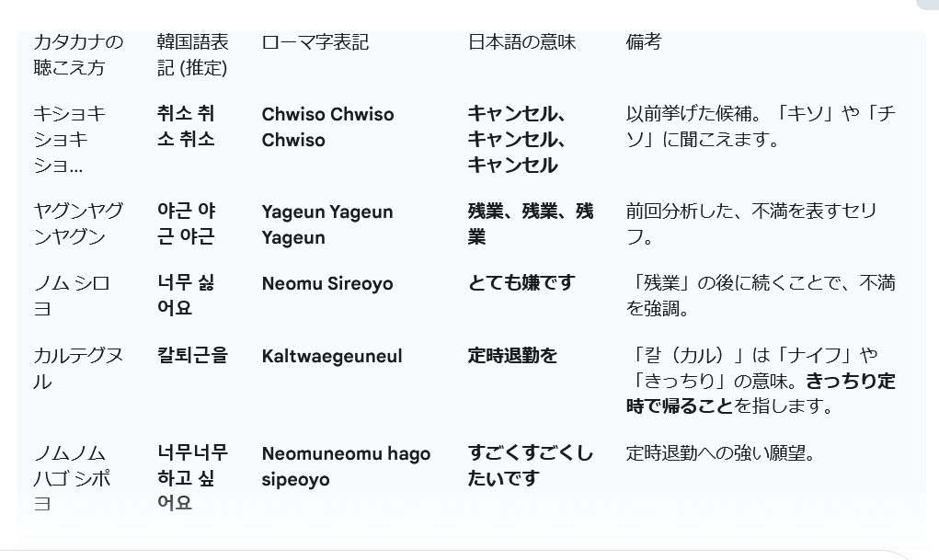Viewport: 939px width, 560px height.
Task: Select the romanization Kaltwaegeuneul
Action: [x=331, y=356]
